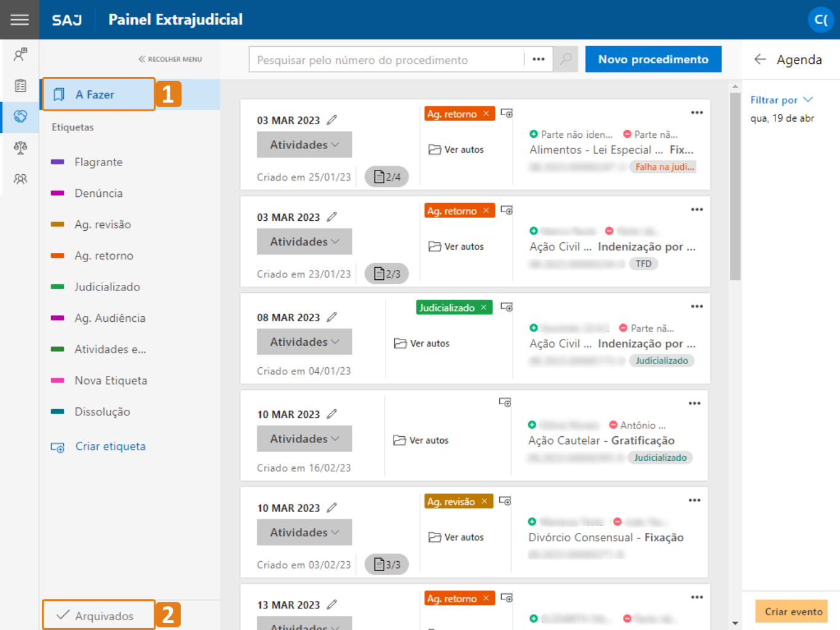Click Criar etiqueta link

click(98, 447)
